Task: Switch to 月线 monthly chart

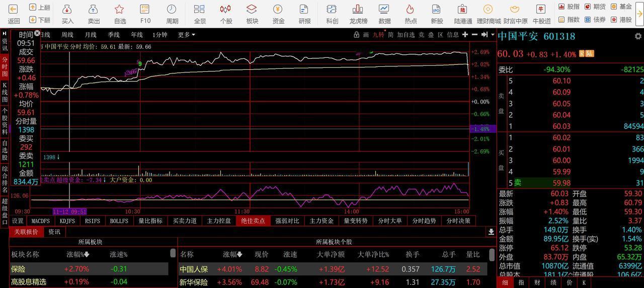Action: point(91,35)
